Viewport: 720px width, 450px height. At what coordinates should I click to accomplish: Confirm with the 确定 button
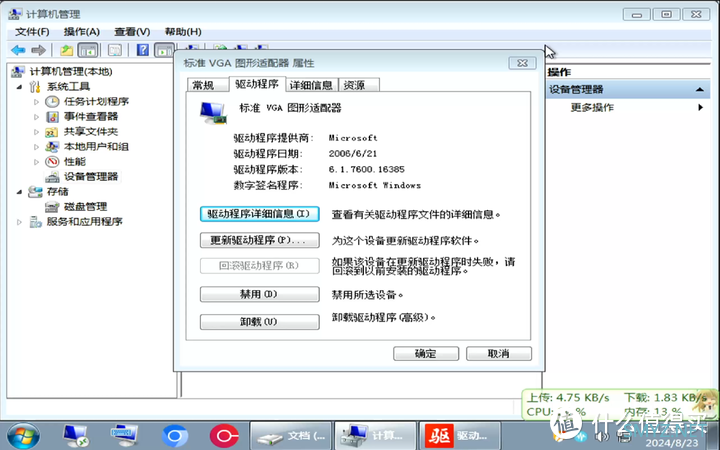pyautogui.click(x=426, y=354)
